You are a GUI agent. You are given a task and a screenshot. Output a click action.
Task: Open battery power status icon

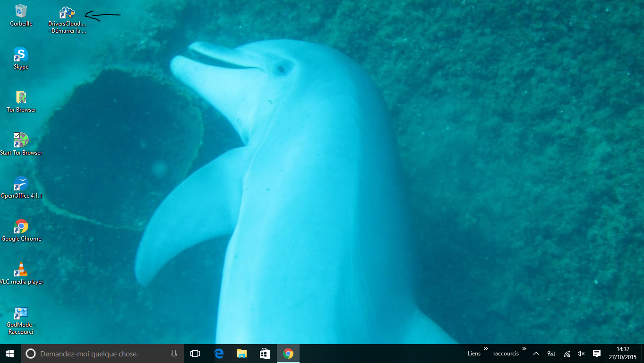551,354
